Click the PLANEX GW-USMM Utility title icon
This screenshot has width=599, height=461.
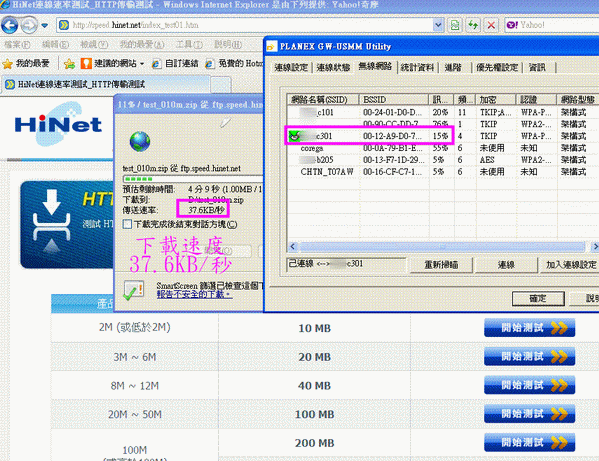click(271, 47)
